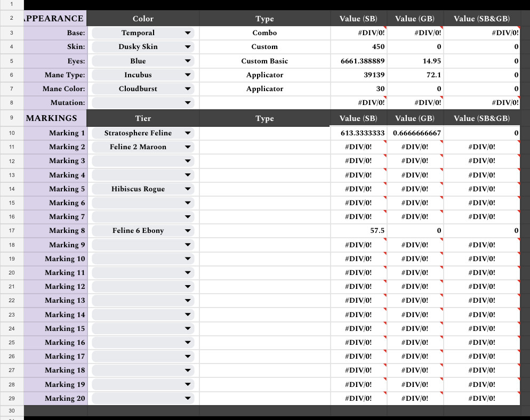Viewport: 530px width, 420px height.
Task: Click the Applicator cell in Mane Color row
Action: click(264, 88)
